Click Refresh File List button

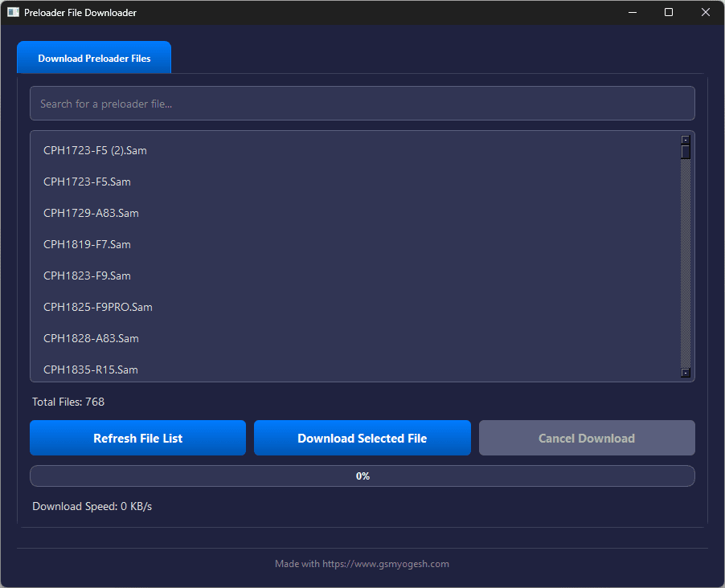tap(137, 438)
